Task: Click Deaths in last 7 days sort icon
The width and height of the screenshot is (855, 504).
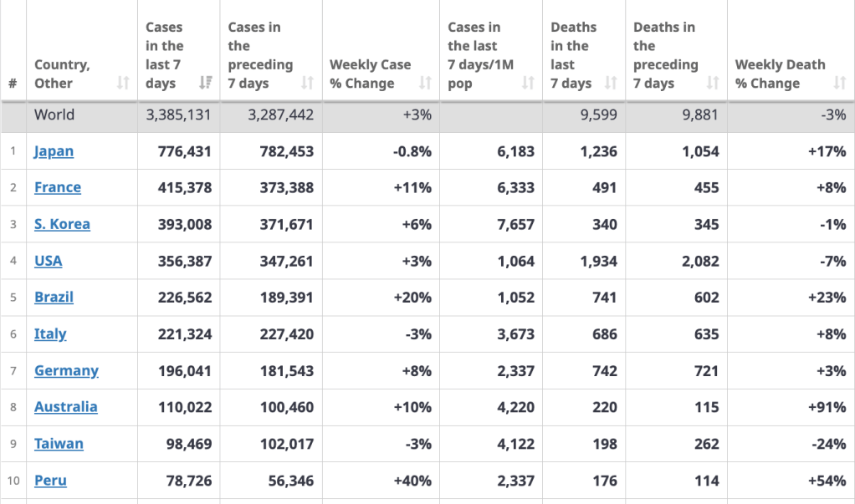Action: pos(611,83)
